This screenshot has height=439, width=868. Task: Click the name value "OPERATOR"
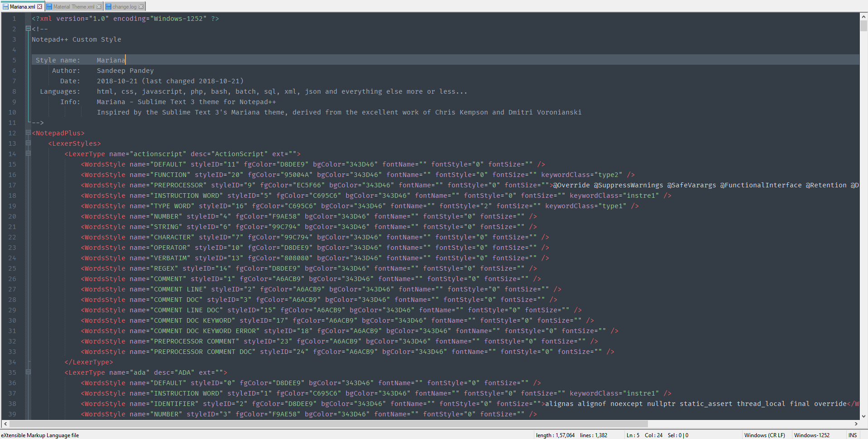pyautogui.click(x=170, y=248)
